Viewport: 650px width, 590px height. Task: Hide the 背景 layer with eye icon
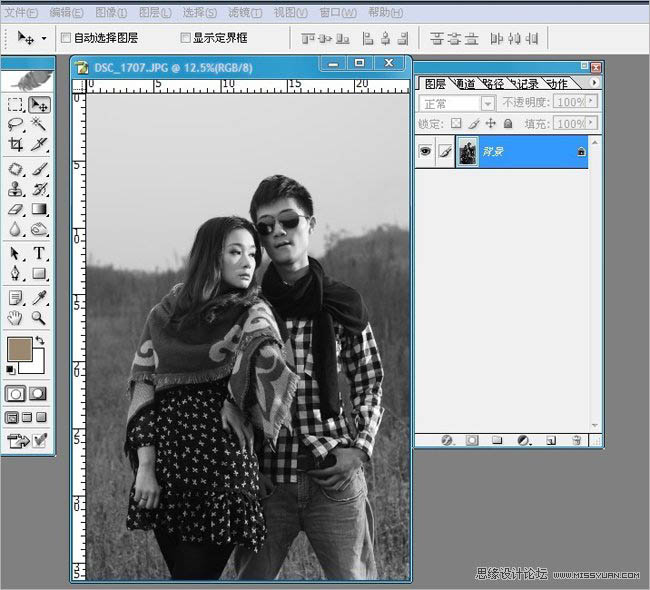tap(425, 151)
